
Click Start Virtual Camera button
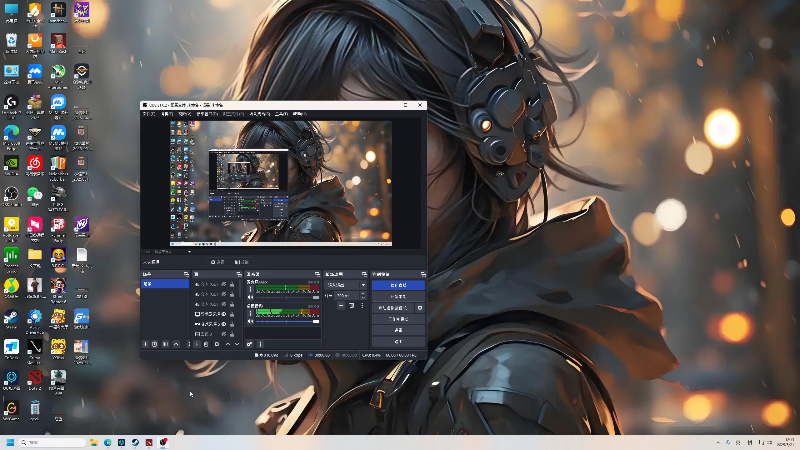(393, 308)
